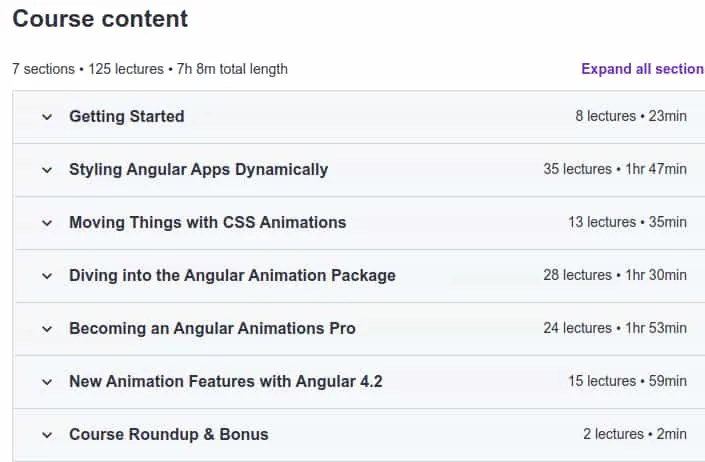Viewport: 705px width, 462px height.
Task: Click the 35 lectures • 1hr 47min label
Action: coord(615,169)
